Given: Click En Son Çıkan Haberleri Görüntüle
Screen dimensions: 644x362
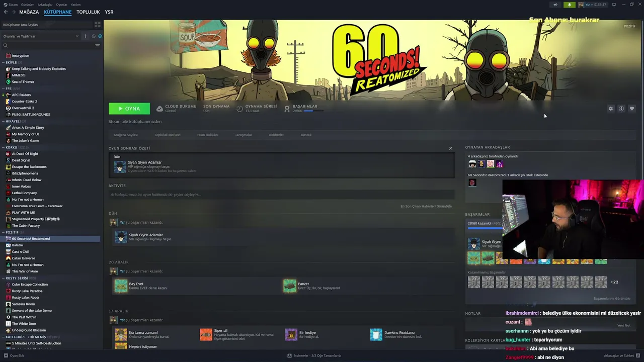Looking at the screenshot, I should pos(426,206).
